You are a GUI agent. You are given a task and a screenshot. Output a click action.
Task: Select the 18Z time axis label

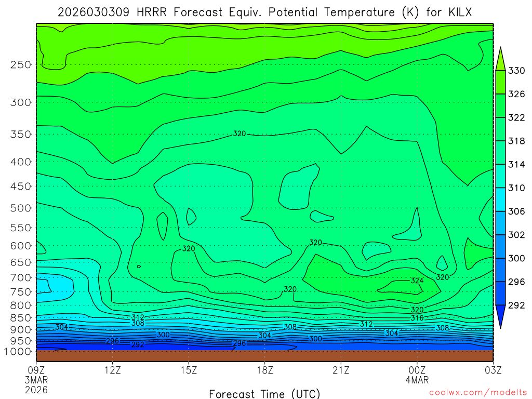(265, 370)
